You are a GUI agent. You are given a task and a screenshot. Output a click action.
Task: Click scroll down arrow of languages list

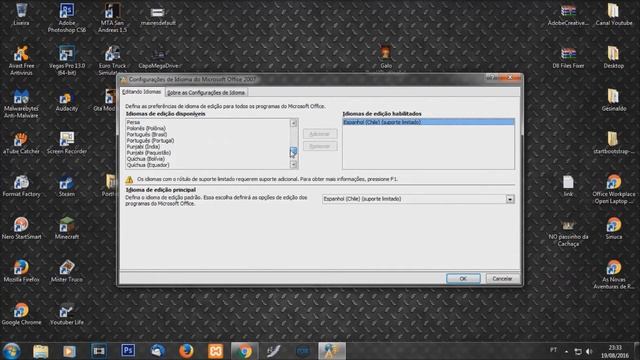point(293,164)
